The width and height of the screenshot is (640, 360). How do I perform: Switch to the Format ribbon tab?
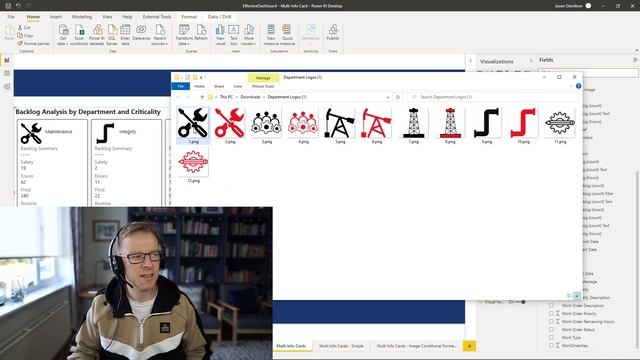[x=189, y=17]
